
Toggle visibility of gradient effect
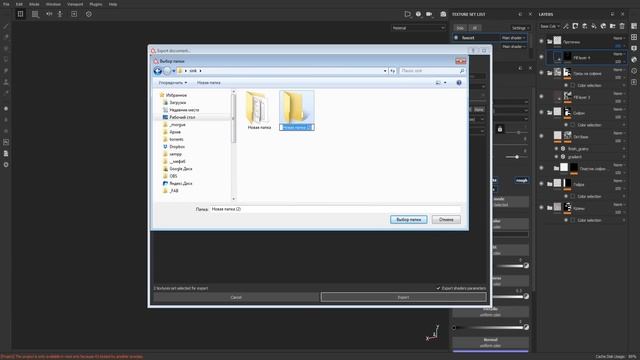pyautogui.click(x=556, y=157)
